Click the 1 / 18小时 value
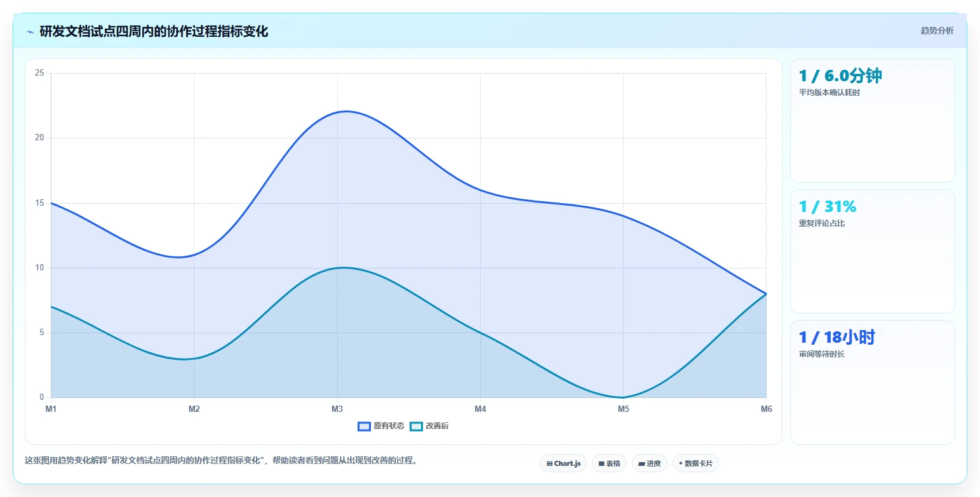The image size is (980, 497). click(837, 338)
